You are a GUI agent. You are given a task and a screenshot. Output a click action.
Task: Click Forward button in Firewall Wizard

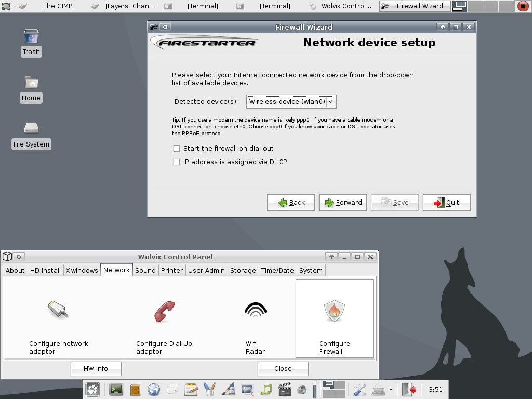[343, 203]
